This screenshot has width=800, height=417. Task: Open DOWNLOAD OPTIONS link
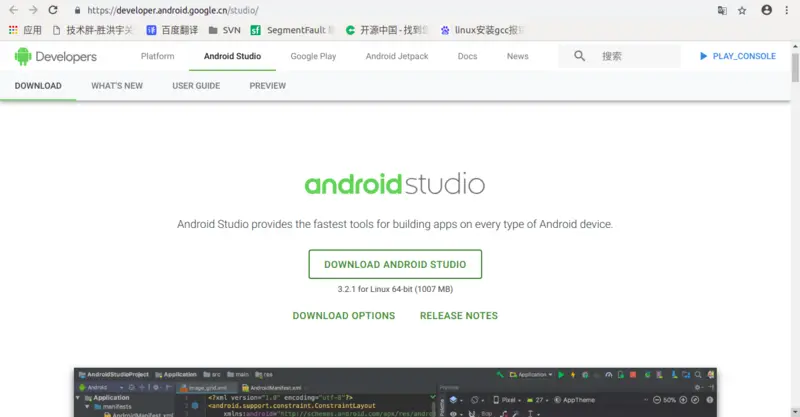pos(343,316)
